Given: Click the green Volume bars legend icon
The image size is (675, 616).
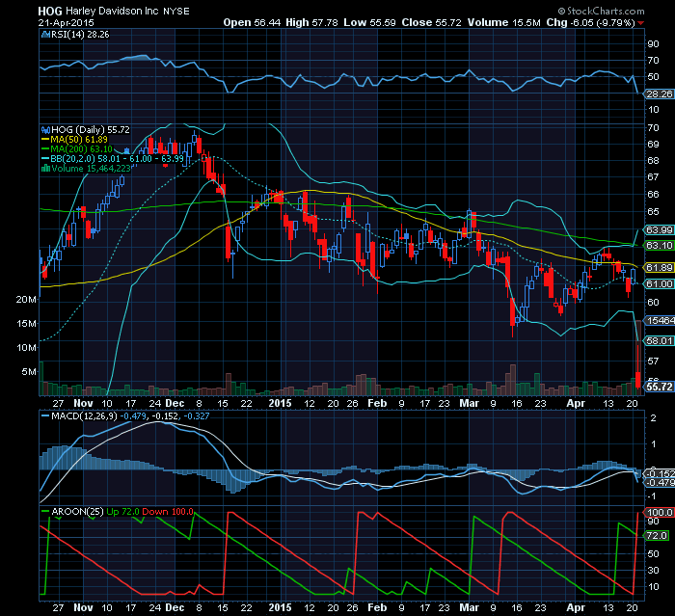Looking at the screenshot, I should pyautogui.click(x=45, y=168).
